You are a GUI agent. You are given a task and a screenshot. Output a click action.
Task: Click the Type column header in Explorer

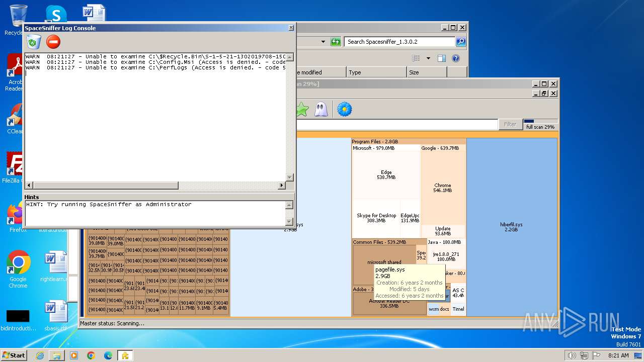376,72
